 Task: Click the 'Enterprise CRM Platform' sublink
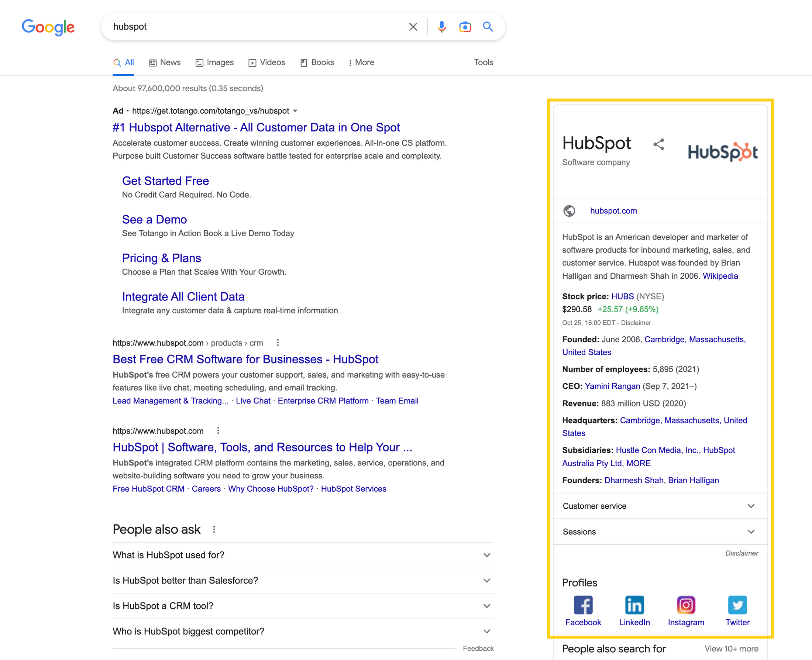[323, 401]
